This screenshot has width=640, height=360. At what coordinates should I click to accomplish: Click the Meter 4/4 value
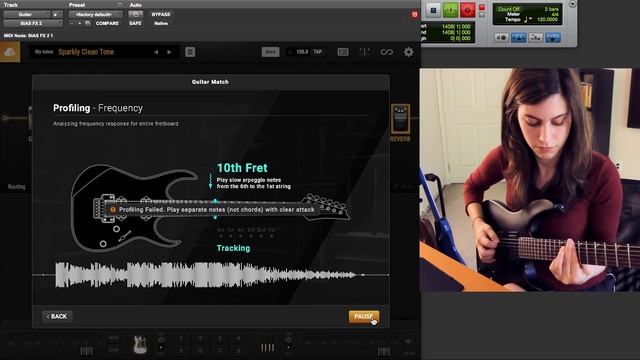coord(555,14)
